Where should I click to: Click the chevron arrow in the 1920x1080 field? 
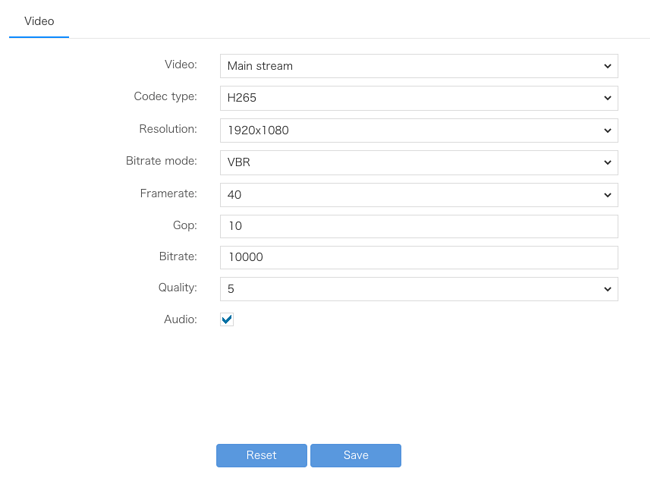click(x=607, y=130)
